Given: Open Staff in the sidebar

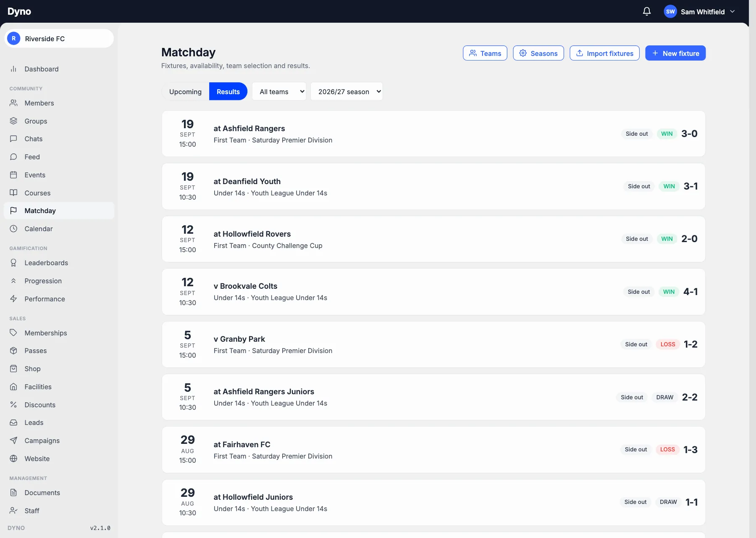Looking at the screenshot, I should [59, 511].
